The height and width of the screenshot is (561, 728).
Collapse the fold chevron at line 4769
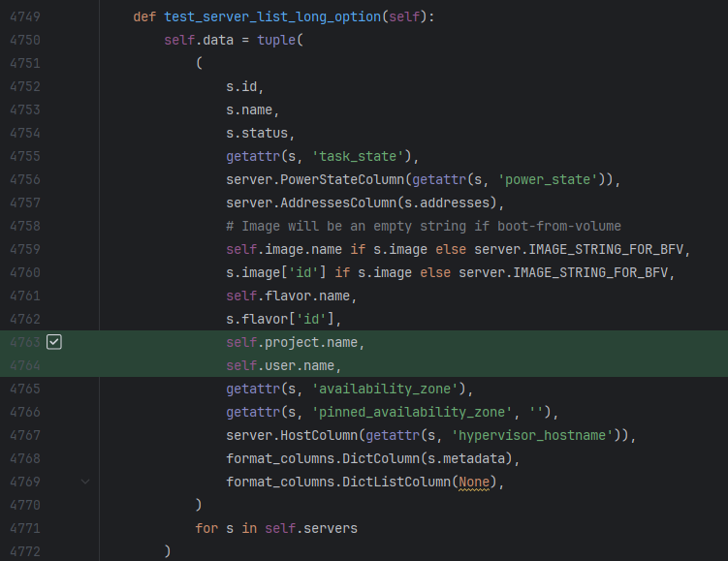[85, 482]
